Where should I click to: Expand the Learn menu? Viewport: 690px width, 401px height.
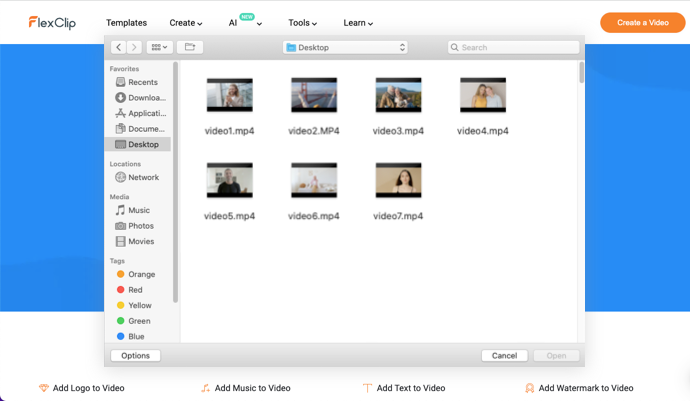pyautogui.click(x=358, y=23)
